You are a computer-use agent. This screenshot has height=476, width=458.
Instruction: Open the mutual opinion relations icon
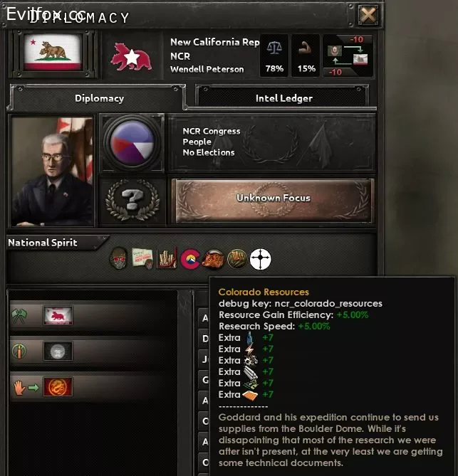pos(348,55)
